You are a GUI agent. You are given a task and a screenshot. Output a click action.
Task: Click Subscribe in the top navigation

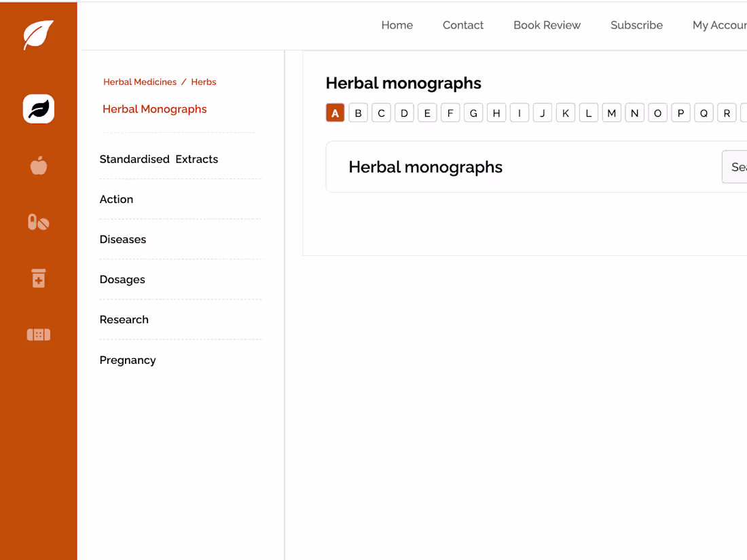pos(636,25)
